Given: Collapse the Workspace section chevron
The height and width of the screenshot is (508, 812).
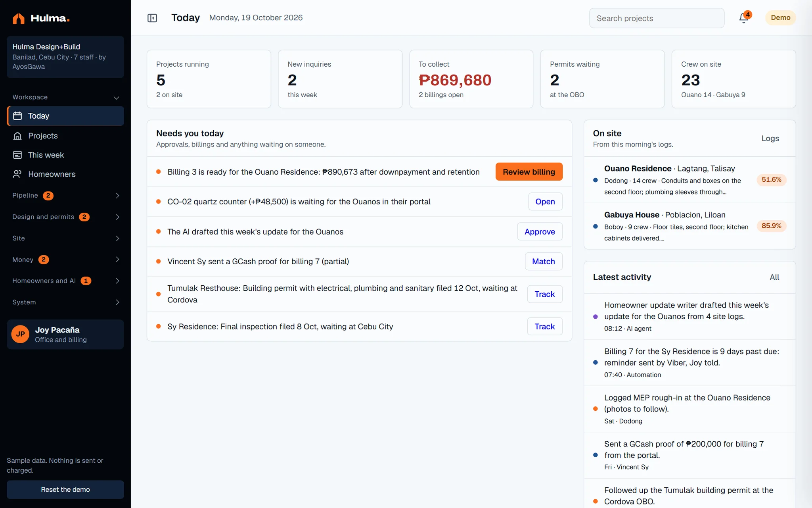Looking at the screenshot, I should (x=116, y=98).
